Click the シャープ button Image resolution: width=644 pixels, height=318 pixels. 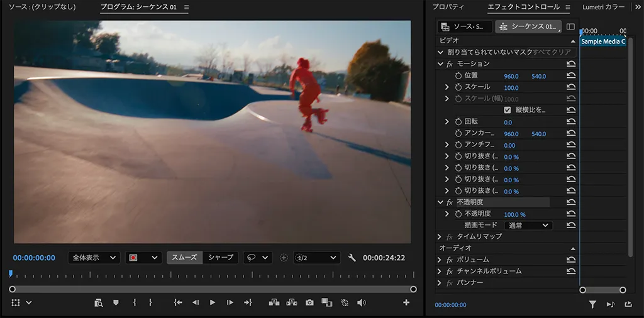(221, 258)
